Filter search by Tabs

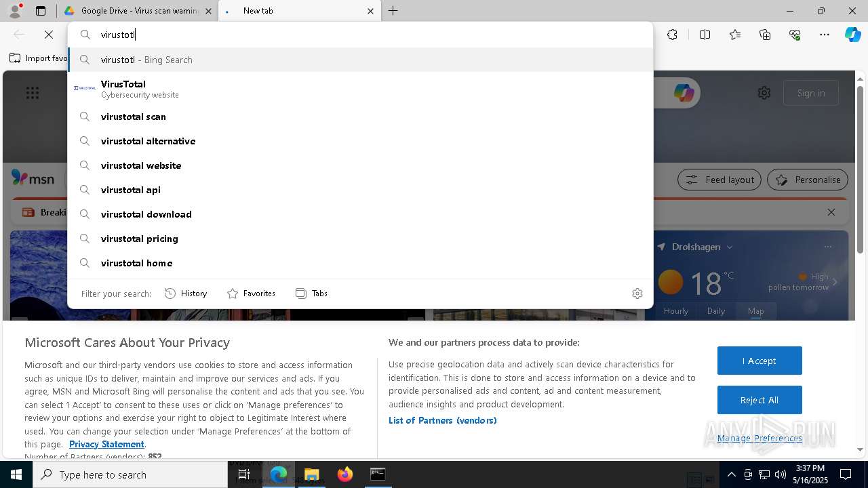tap(311, 293)
